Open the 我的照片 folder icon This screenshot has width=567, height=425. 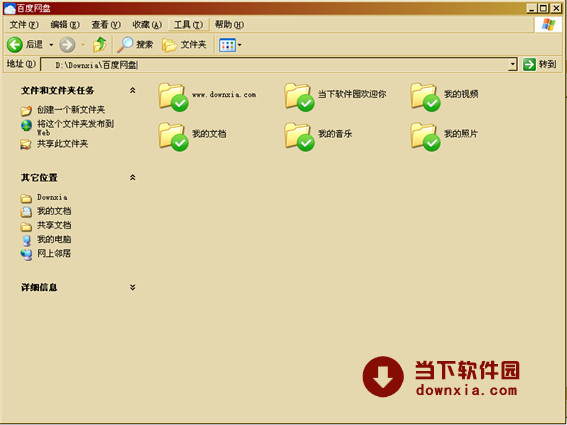[425, 137]
